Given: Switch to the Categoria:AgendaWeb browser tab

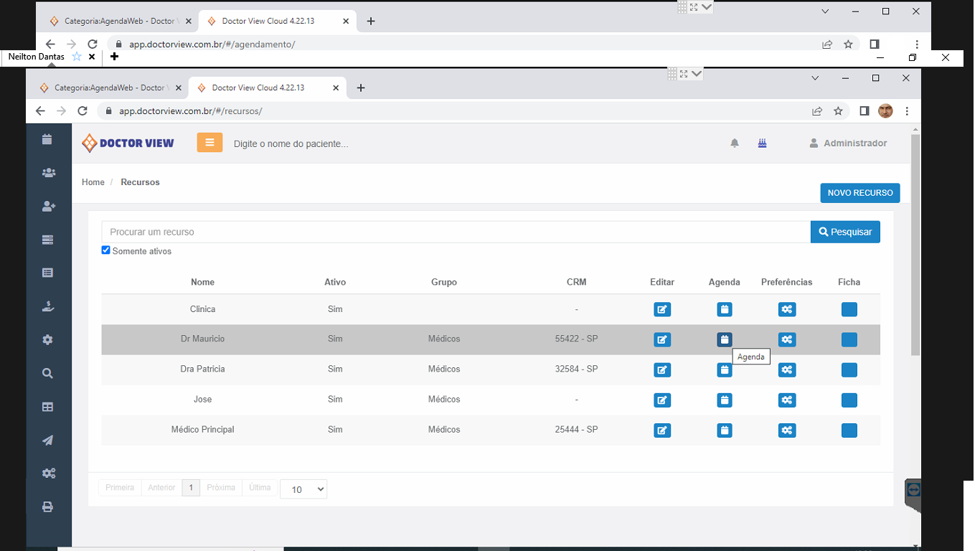Looking at the screenshot, I should (x=108, y=88).
